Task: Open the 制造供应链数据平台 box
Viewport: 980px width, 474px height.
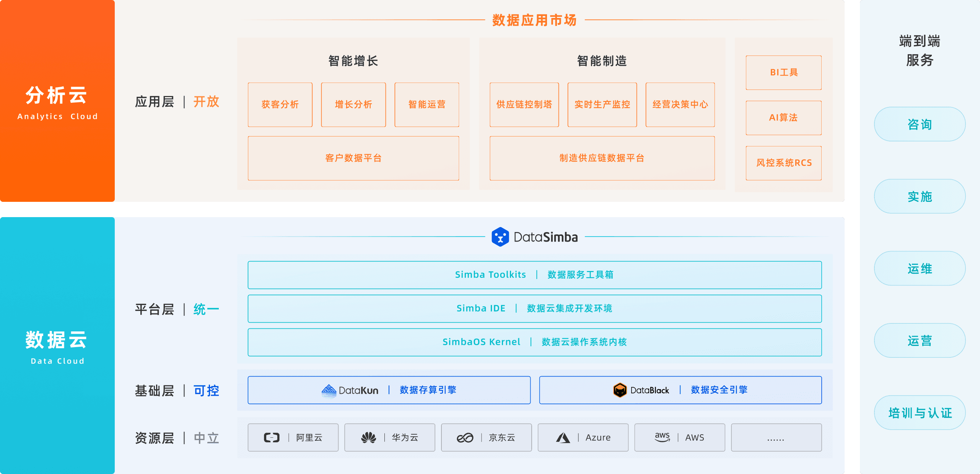Action: 602,158
